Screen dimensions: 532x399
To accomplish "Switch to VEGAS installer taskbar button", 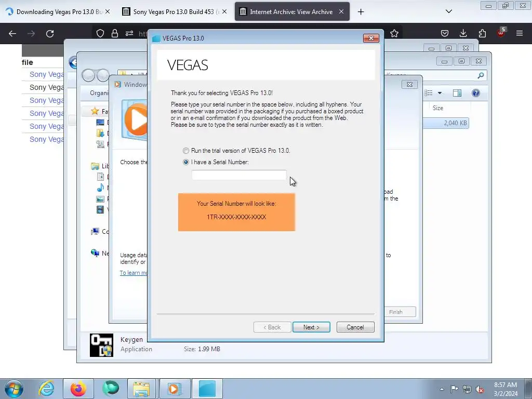I will point(207,389).
